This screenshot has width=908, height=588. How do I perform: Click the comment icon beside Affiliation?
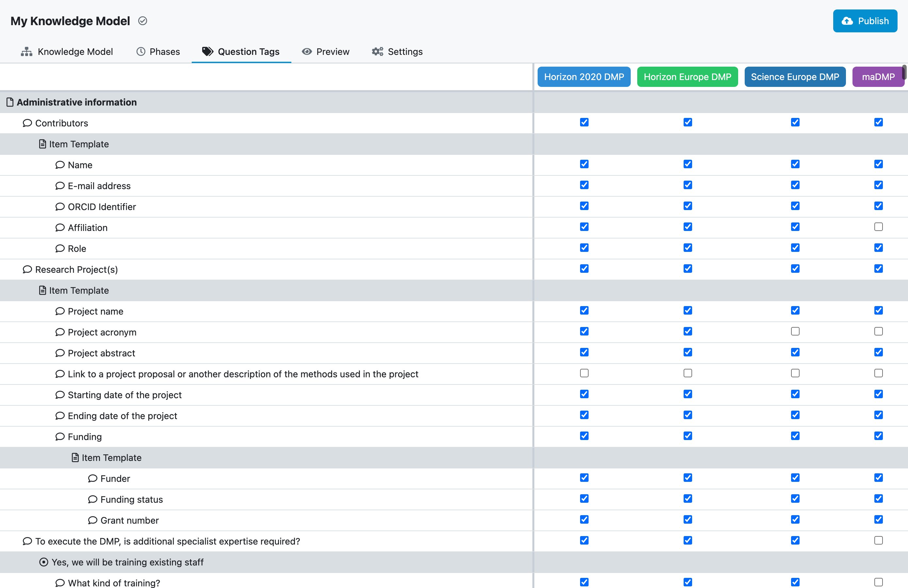click(60, 227)
